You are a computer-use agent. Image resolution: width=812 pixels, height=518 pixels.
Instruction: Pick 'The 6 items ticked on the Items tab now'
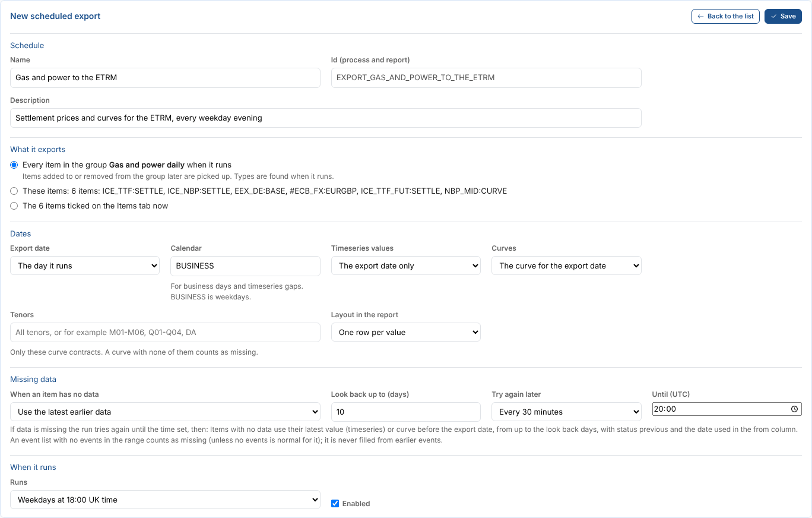click(14, 206)
